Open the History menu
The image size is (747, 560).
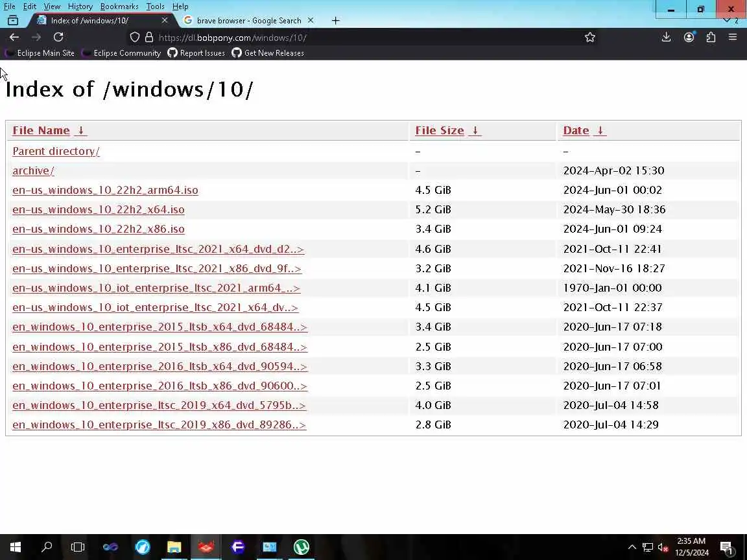tap(80, 6)
